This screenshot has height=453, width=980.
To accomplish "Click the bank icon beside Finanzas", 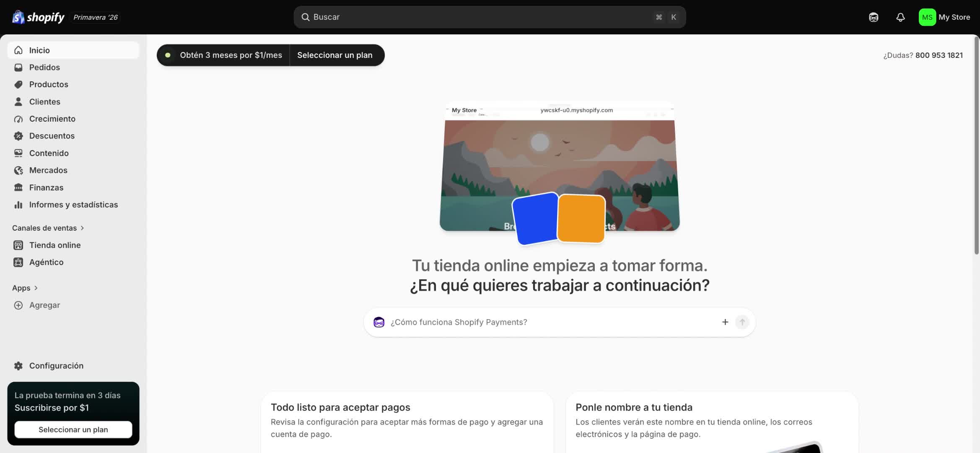I will coord(18,187).
